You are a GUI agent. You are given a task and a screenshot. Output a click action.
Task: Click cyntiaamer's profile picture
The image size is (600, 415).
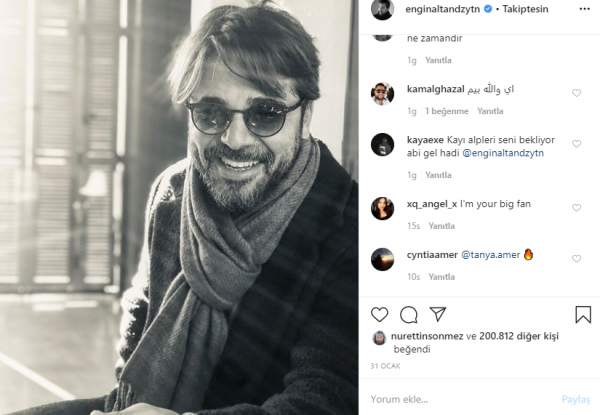point(382,258)
